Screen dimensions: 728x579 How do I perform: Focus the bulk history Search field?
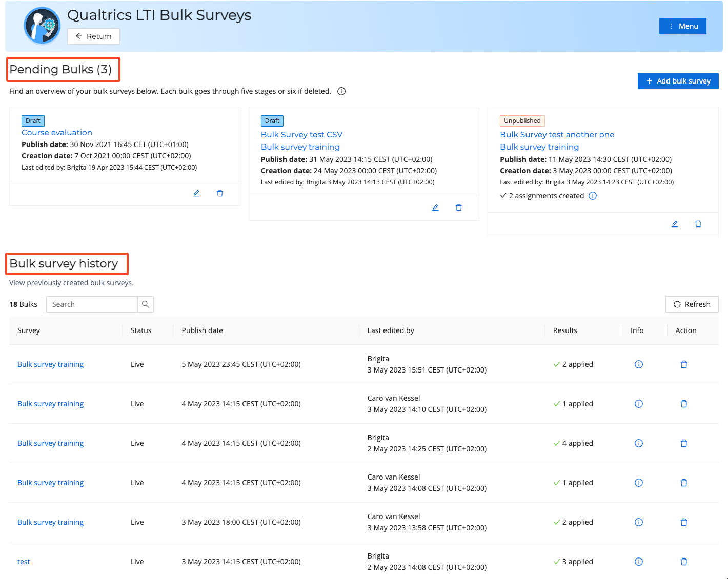coord(92,304)
